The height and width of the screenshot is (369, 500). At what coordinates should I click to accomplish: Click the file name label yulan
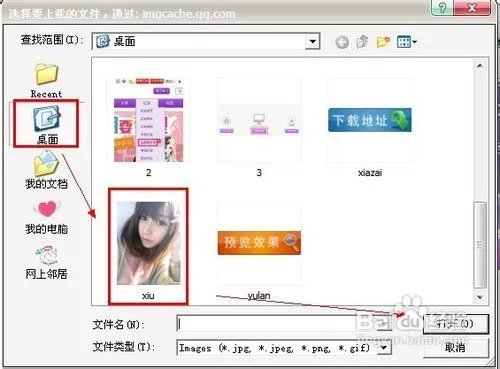click(259, 296)
